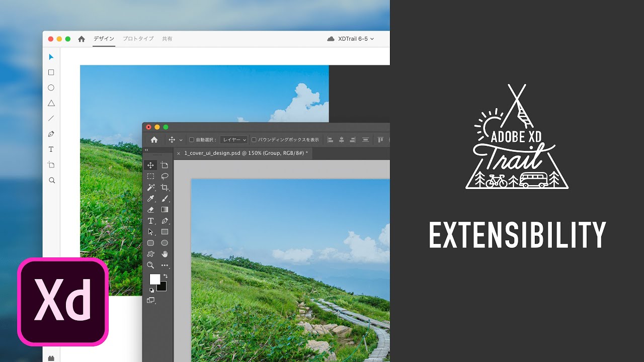Select the Photoshop Type tool
The height and width of the screenshot is (362, 644).
click(150, 221)
